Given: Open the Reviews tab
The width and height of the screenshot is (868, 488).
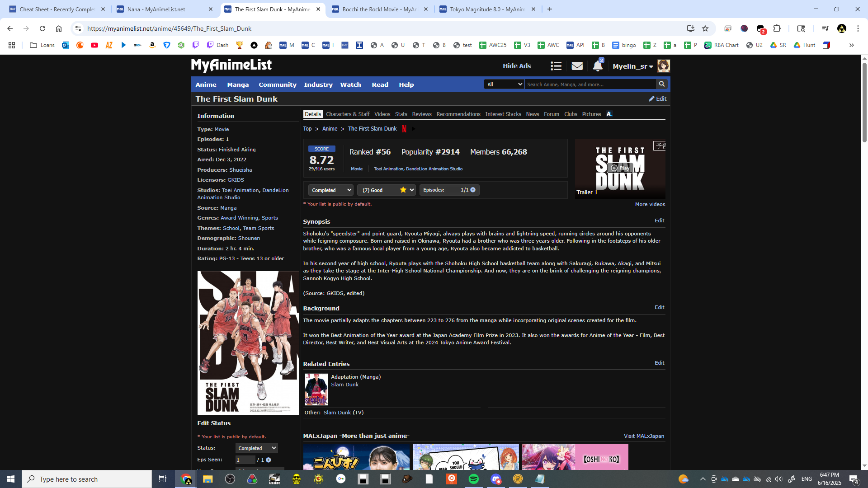Looking at the screenshot, I should tap(421, 114).
